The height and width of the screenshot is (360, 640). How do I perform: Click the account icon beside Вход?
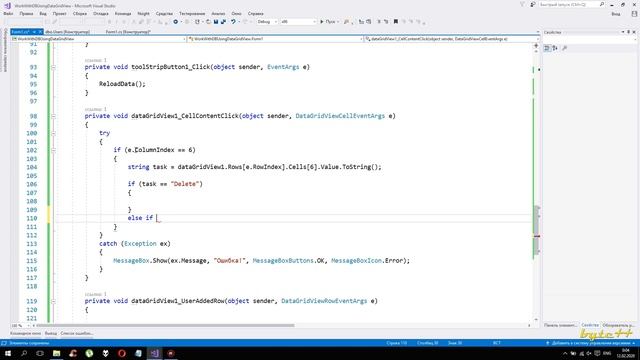(634, 14)
